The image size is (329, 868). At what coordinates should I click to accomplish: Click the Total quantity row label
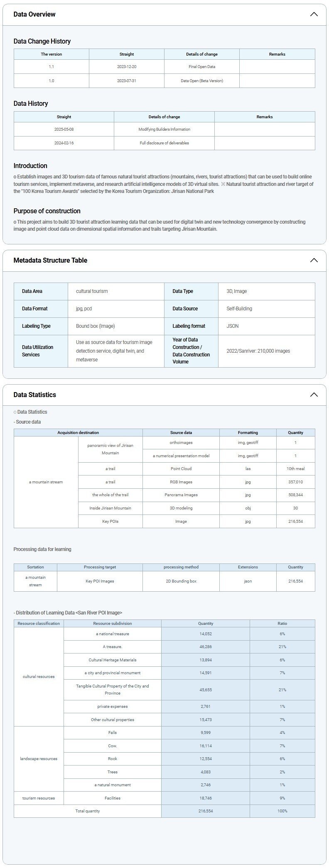87,811
